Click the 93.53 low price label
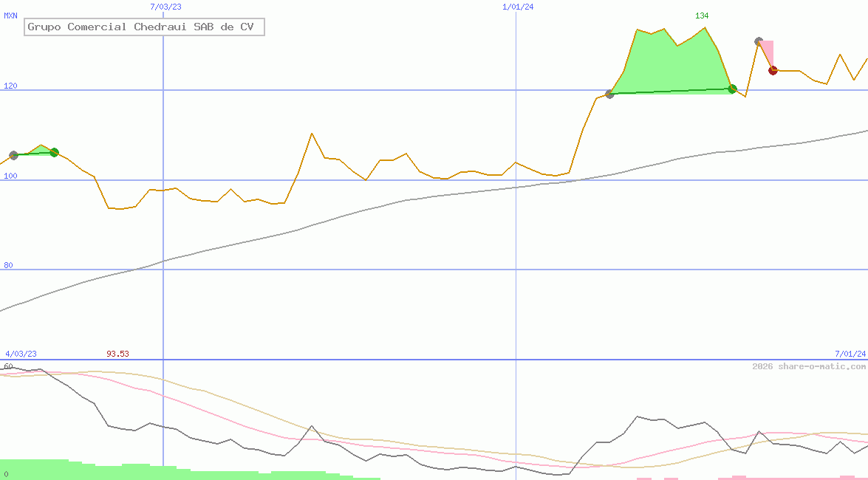The image size is (868, 480). coord(117,354)
